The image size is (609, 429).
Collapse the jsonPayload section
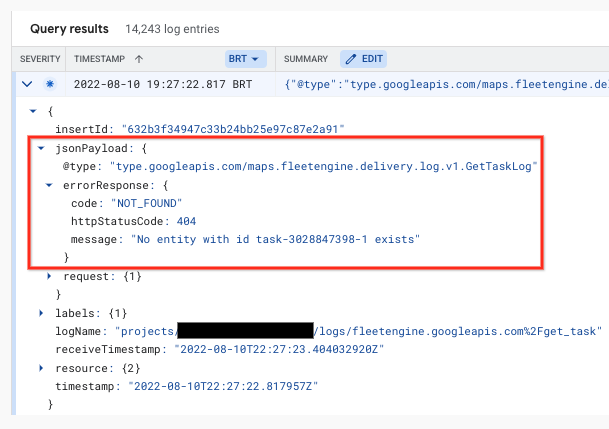[x=42, y=147]
